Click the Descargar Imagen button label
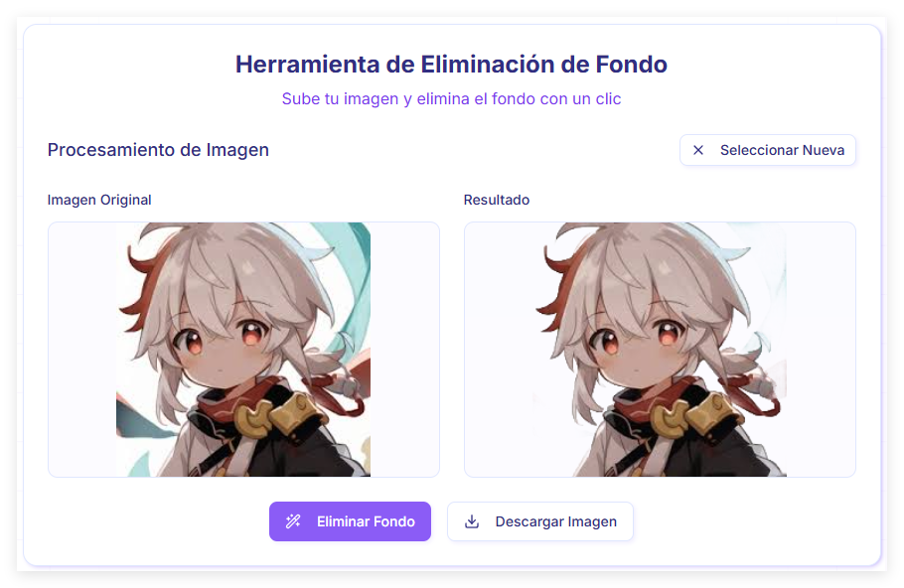 (x=555, y=521)
